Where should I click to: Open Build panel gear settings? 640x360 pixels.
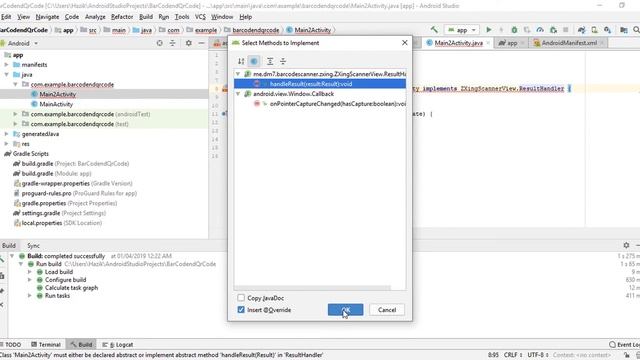coord(626,245)
